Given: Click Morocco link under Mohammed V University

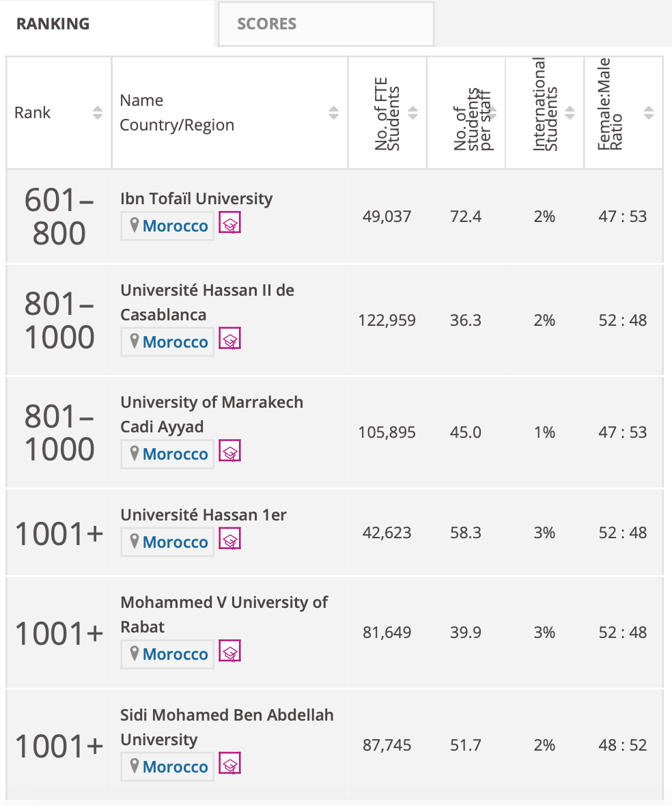Looking at the screenshot, I should click(x=176, y=654).
